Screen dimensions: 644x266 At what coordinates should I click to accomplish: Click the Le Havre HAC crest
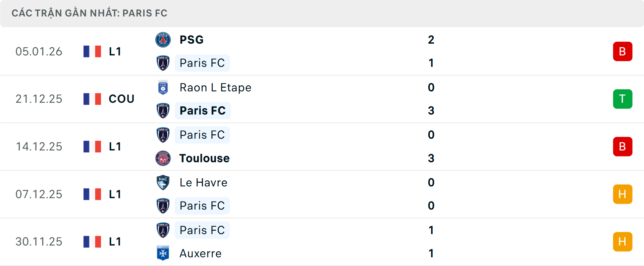[x=163, y=182]
